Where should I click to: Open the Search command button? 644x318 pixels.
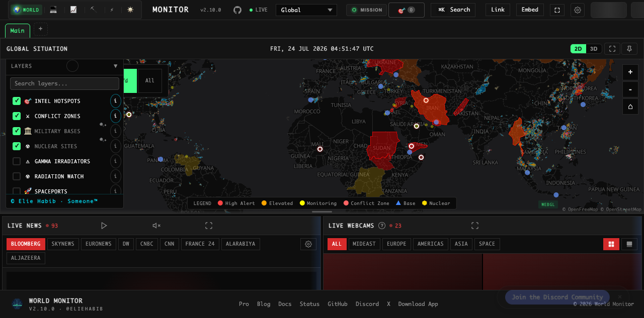pos(453,10)
